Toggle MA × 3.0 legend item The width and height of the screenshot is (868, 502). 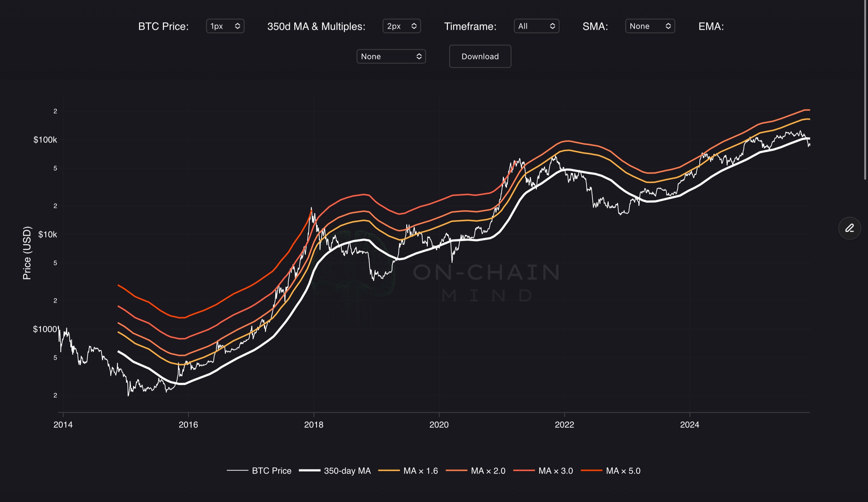pyautogui.click(x=555, y=471)
